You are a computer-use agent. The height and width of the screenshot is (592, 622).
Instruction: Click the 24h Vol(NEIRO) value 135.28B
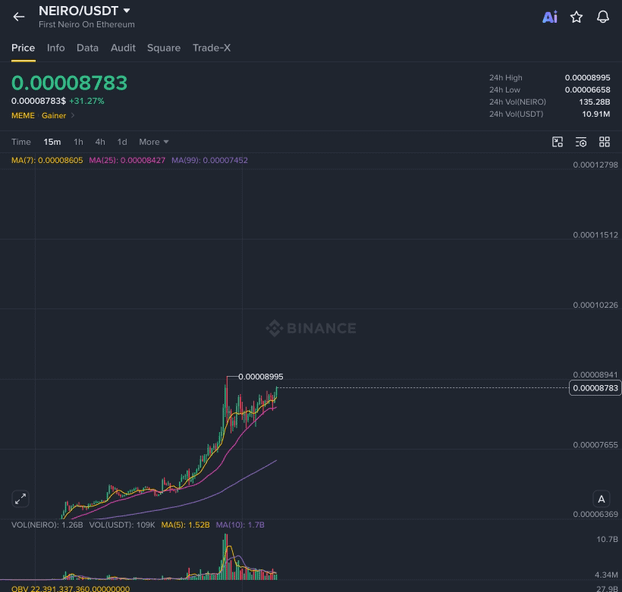tap(594, 102)
